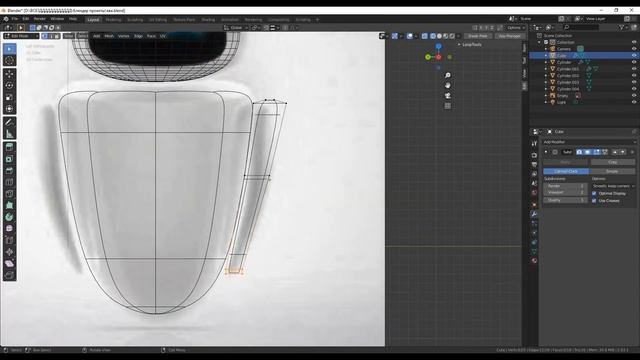Toggle the Collection exclude checkbox in outliner
Viewport: 640px width, 360px height.
click(546, 42)
